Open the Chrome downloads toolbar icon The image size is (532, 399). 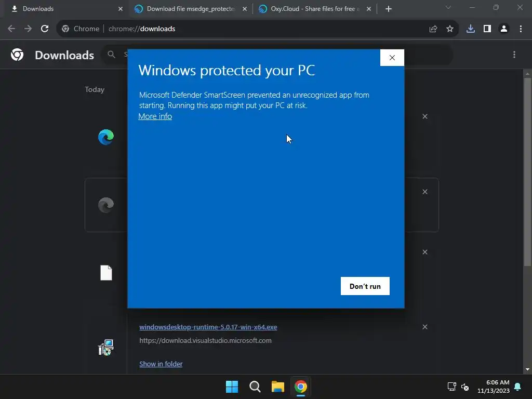tap(471, 29)
